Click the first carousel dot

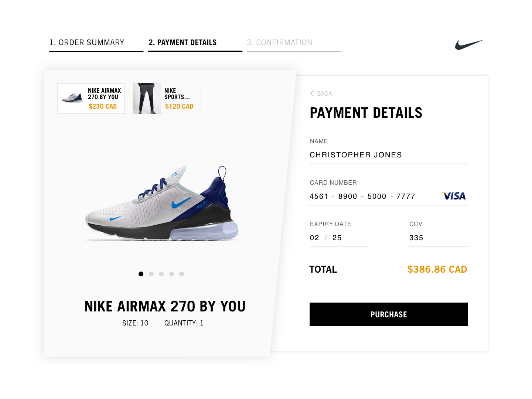pyautogui.click(x=141, y=274)
